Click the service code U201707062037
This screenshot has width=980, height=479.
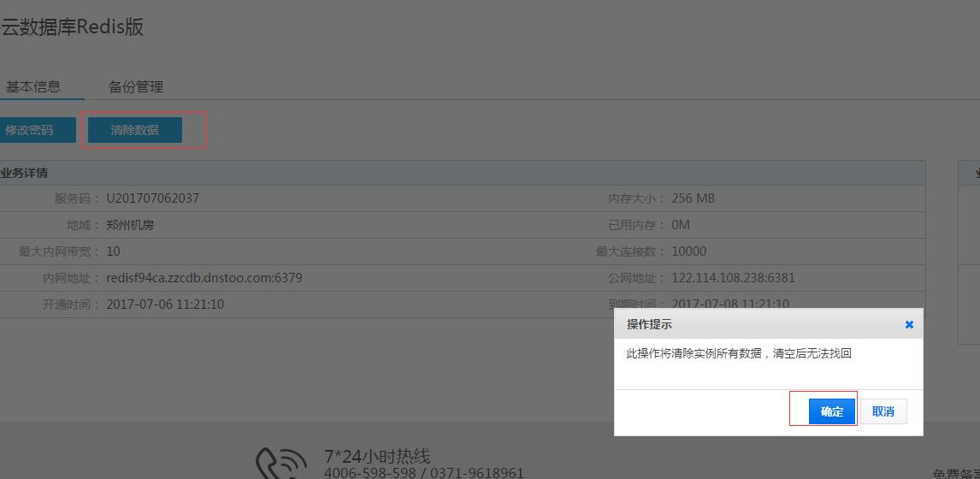point(152,198)
